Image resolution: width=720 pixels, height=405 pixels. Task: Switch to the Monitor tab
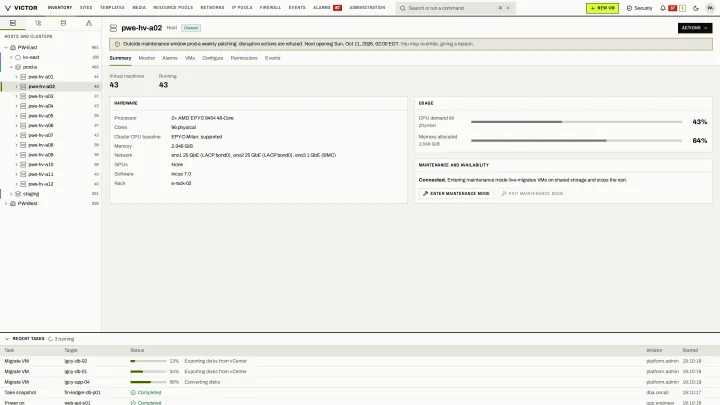tap(146, 58)
